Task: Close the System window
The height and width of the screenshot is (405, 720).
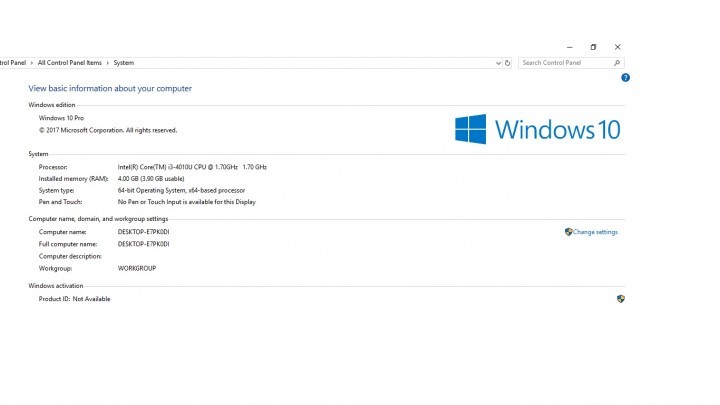Action: pos(618,47)
